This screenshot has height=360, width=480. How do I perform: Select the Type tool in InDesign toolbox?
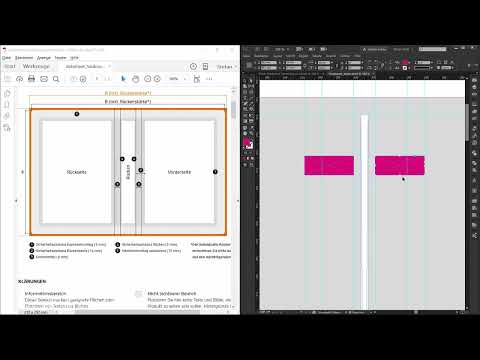[x=245, y=98]
